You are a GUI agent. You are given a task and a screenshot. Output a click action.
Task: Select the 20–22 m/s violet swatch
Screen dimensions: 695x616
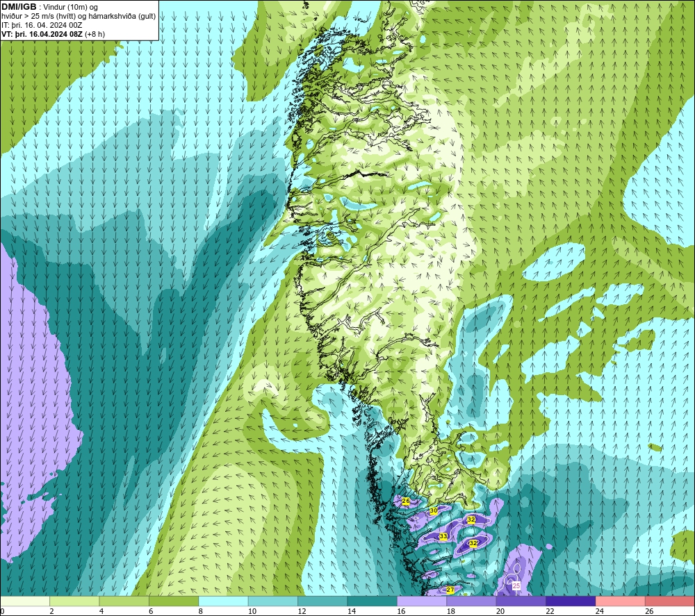pyautogui.click(x=521, y=601)
